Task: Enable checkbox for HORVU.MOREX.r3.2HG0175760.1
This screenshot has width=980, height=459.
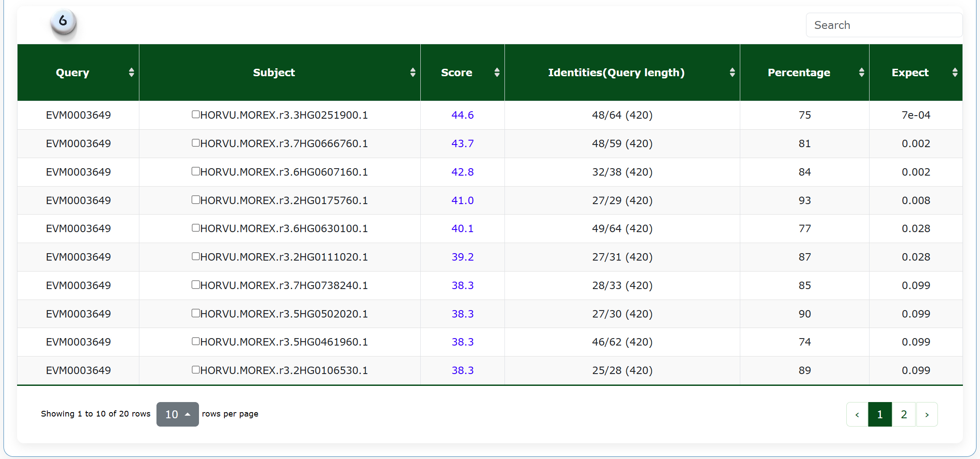Action: tap(196, 200)
